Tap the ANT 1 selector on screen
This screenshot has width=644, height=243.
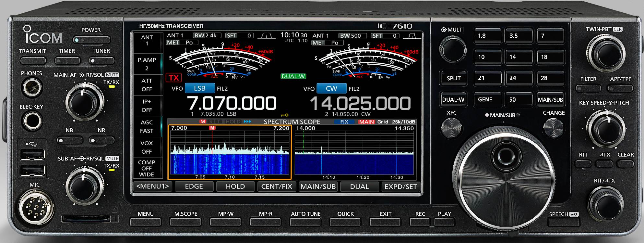pyautogui.click(x=147, y=41)
